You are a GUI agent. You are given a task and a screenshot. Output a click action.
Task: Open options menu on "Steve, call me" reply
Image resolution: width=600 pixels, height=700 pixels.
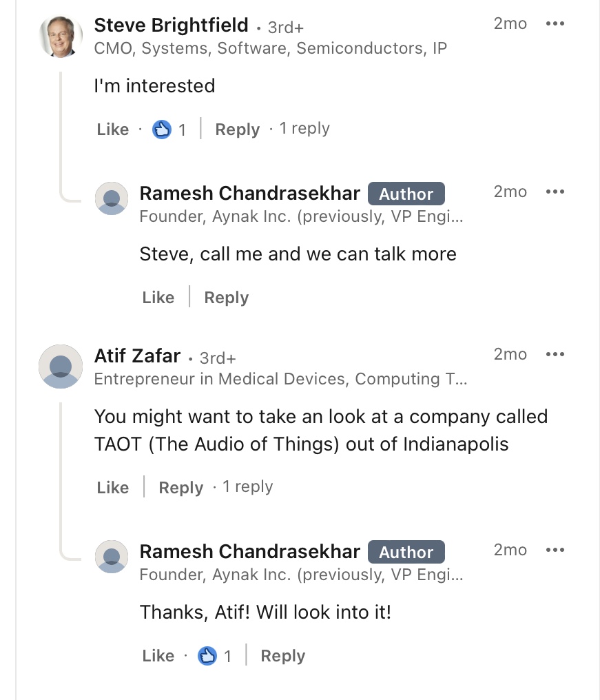pyautogui.click(x=555, y=192)
